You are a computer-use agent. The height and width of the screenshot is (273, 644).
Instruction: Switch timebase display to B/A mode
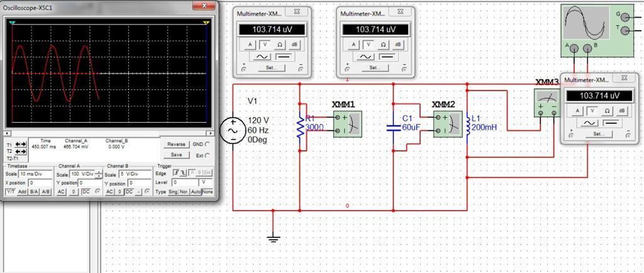click(x=34, y=192)
